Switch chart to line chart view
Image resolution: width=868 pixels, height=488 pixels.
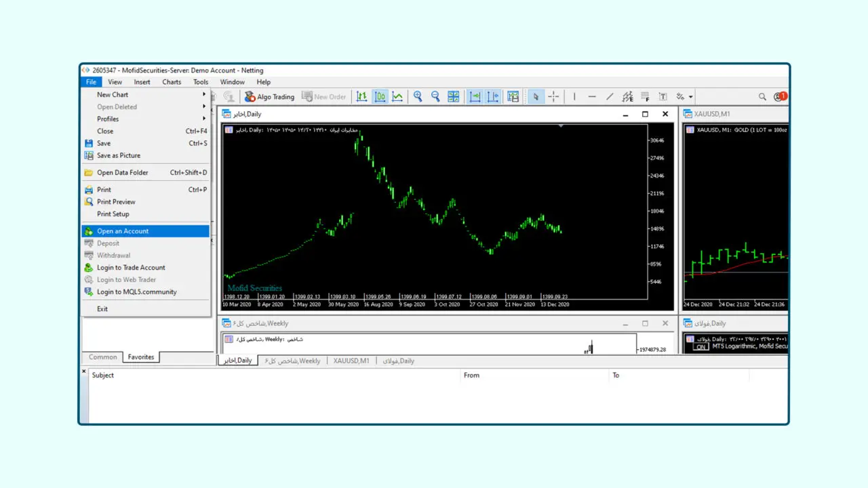397,97
